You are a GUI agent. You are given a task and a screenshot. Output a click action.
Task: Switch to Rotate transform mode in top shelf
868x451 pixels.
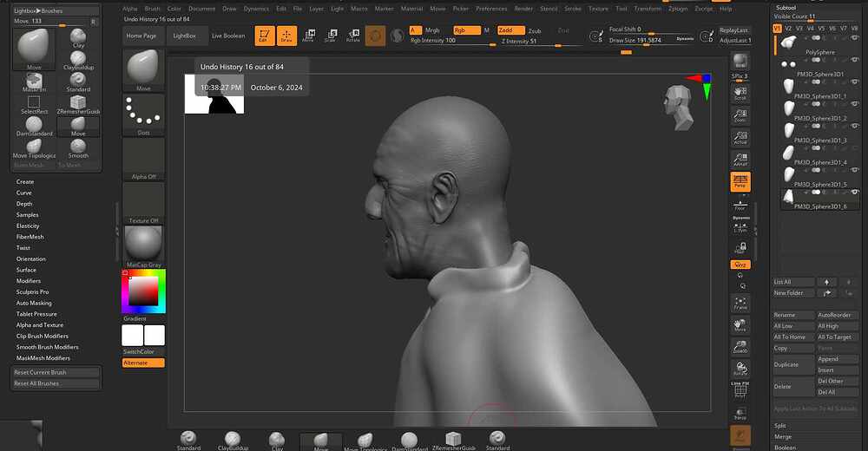point(353,36)
